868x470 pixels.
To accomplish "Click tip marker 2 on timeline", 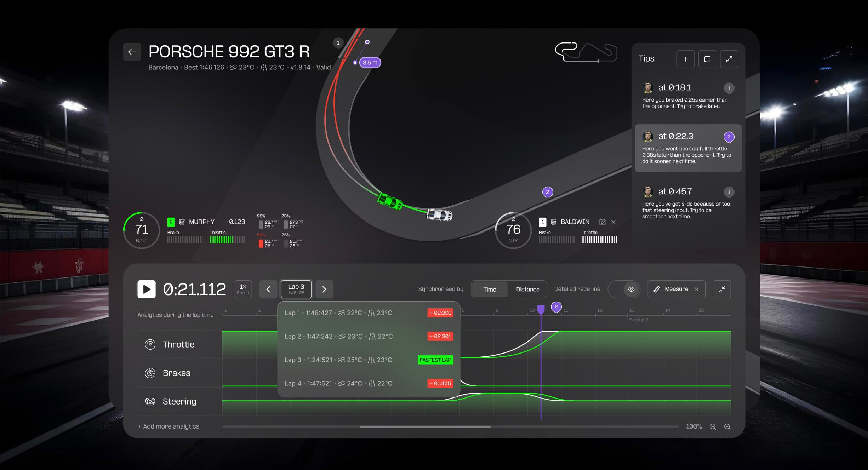I will coord(556,307).
